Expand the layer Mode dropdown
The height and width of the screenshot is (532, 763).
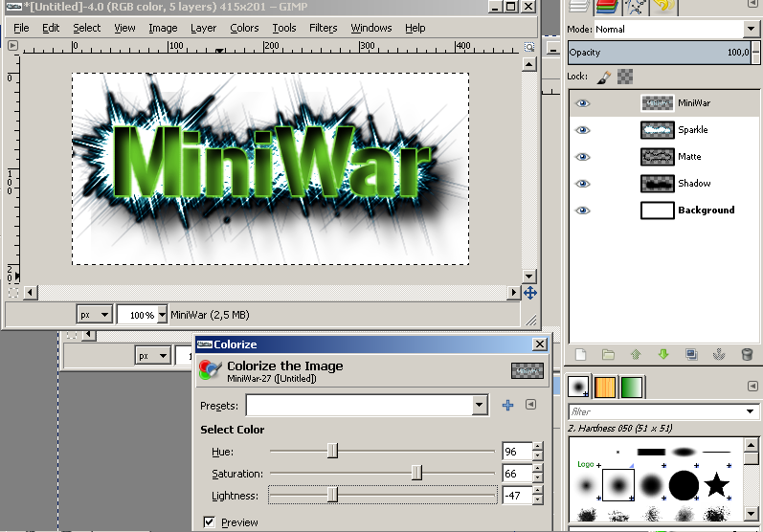[750, 30]
